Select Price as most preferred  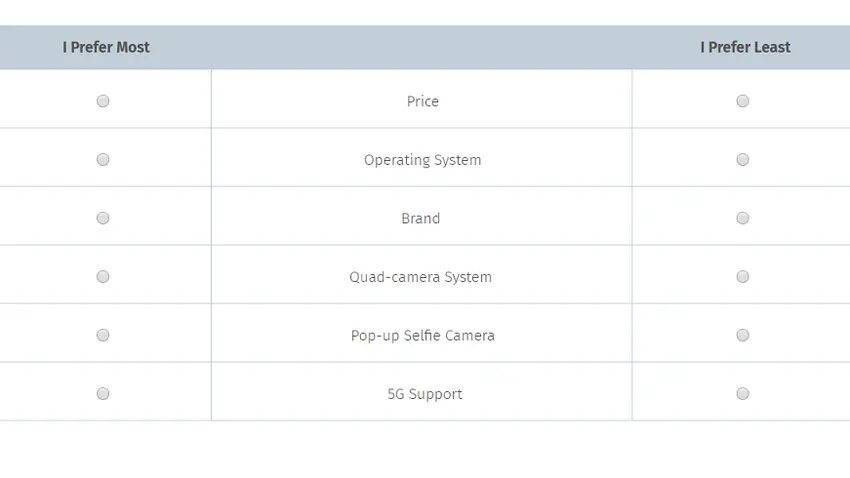click(x=103, y=101)
